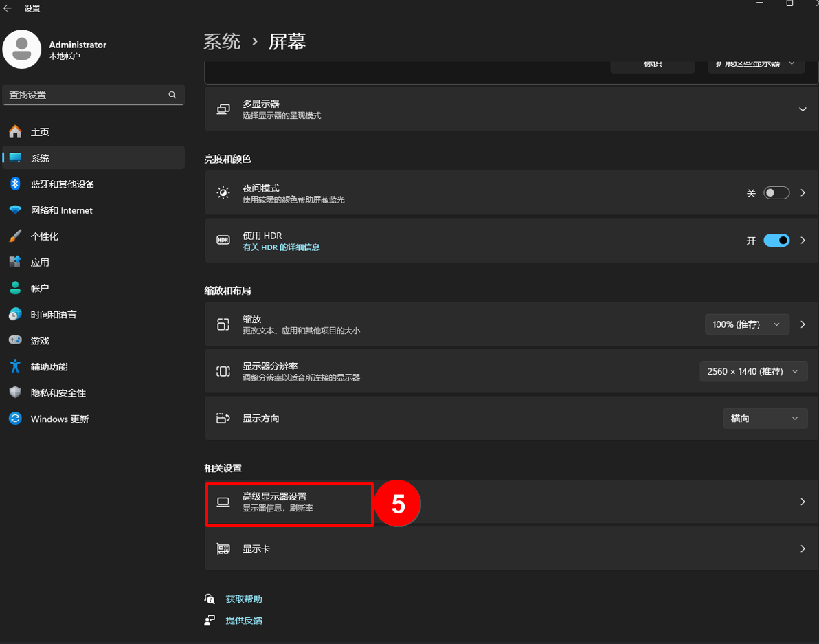Screen dimensions: 819x644
Task: Open the 显示器分辨率 2560 × 1440 dropdown
Action: pyautogui.click(x=753, y=371)
